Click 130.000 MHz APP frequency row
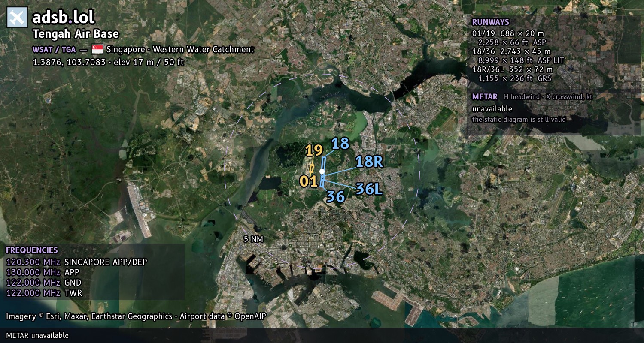The width and height of the screenshot is (644, 343). tap(43, 272)
